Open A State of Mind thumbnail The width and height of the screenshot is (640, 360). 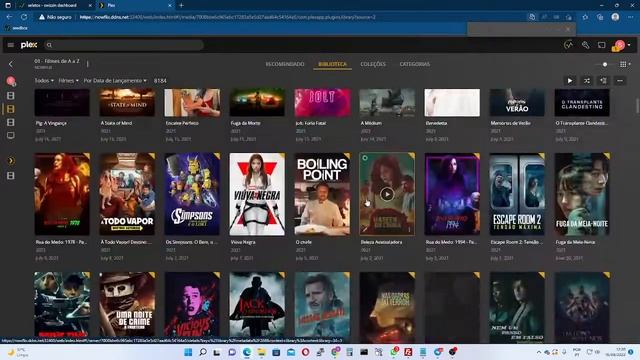click(127, 102)
